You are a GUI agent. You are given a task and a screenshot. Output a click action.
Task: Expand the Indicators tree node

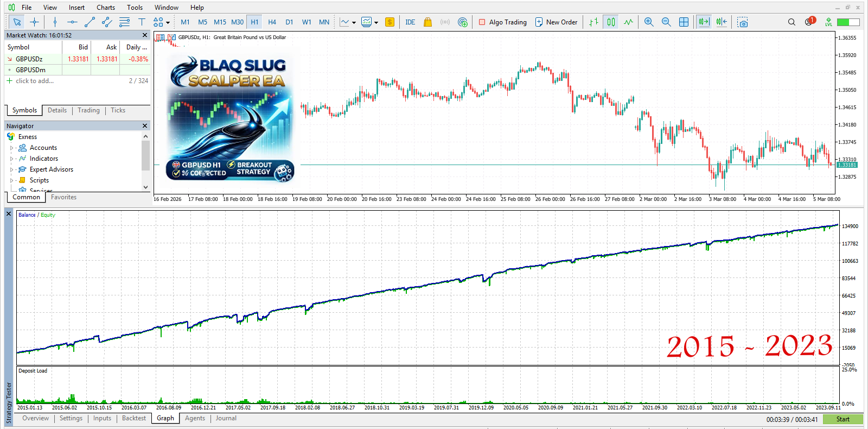(x=12, y=159)
